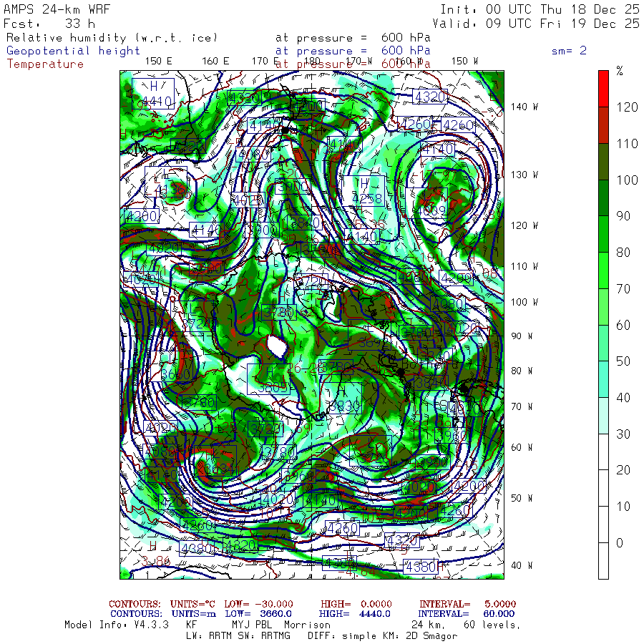Click the 'AMPS 24-km WRF' title

tap(50, 9)
